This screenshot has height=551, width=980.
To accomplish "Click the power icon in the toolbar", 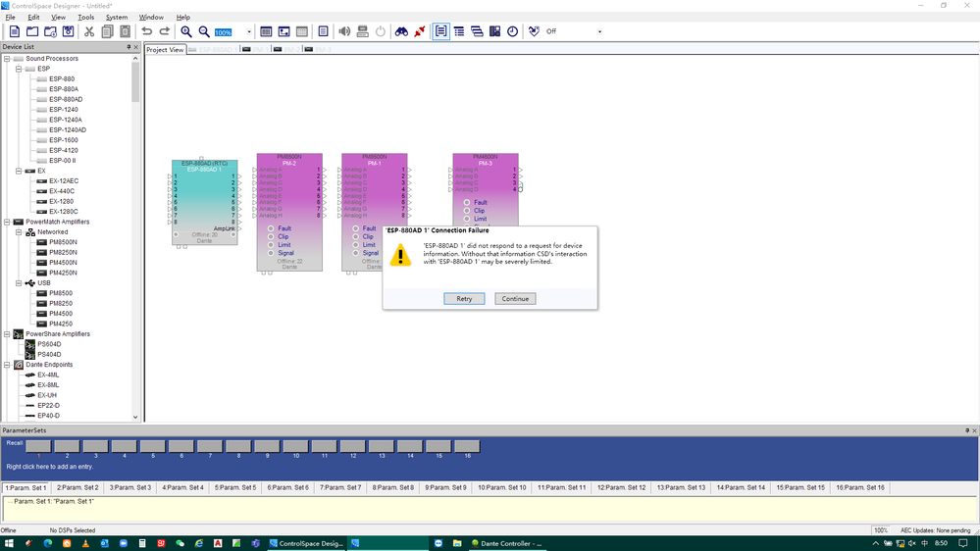I will click(380, 31).
